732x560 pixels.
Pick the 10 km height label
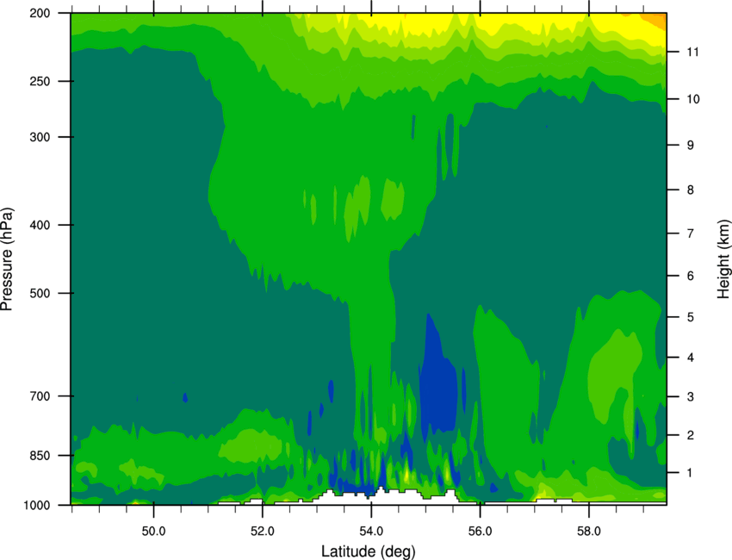[693, 99]
